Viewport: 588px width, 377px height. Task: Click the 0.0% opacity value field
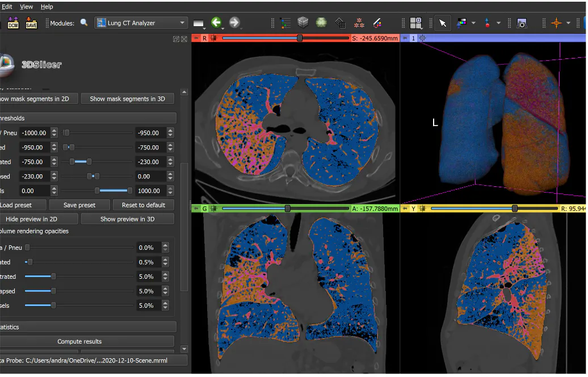click(148, 248)
